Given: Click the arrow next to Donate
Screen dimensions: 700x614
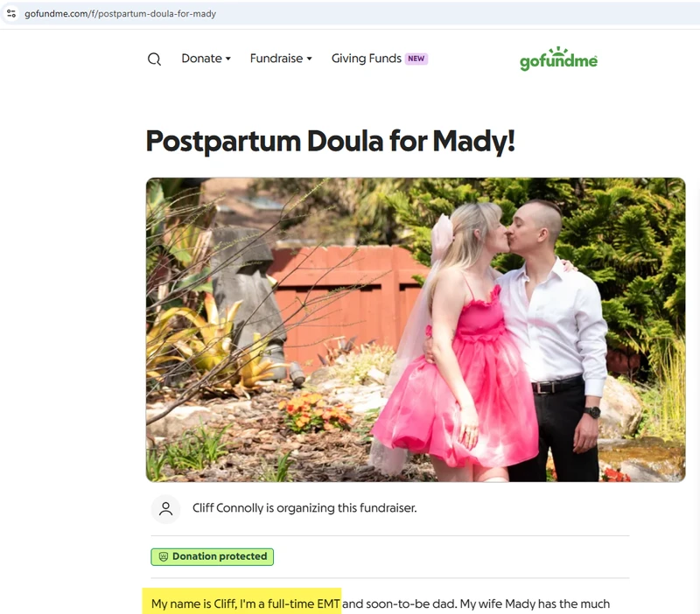Looking at the screenshot, I should [228, 59].
